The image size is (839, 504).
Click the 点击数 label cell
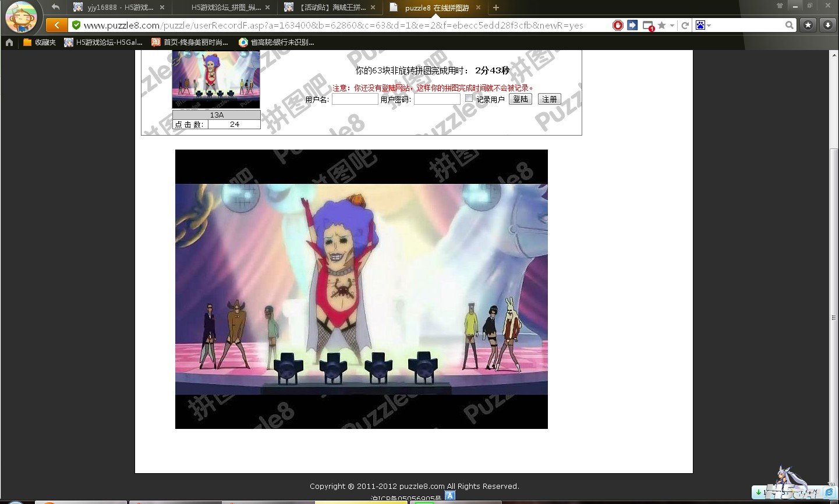tap(190, 124)
